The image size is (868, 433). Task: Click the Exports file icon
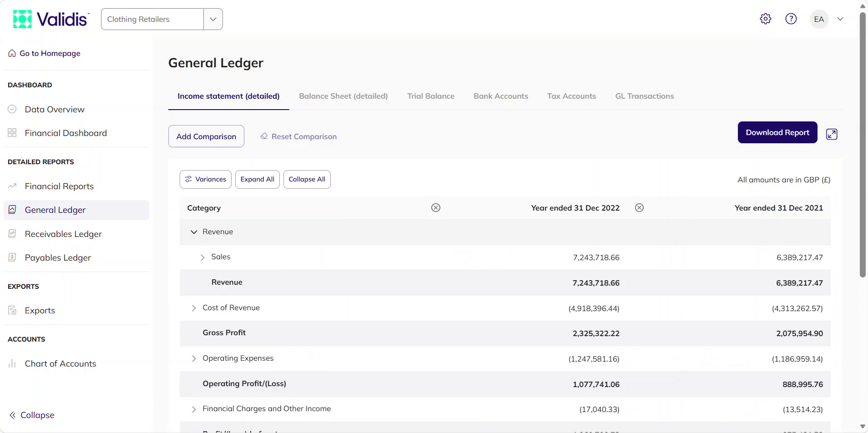click(12, 310)
